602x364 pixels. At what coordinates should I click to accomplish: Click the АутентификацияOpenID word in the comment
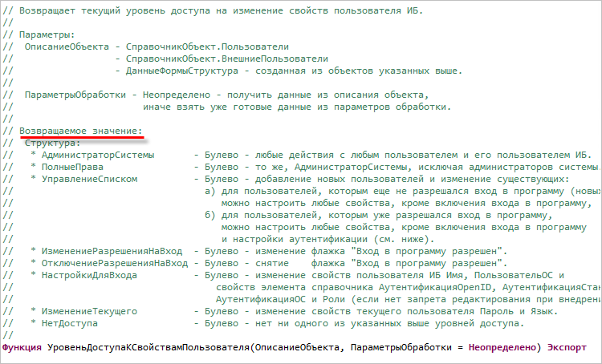pyautogui.click(x=440, y=287)
